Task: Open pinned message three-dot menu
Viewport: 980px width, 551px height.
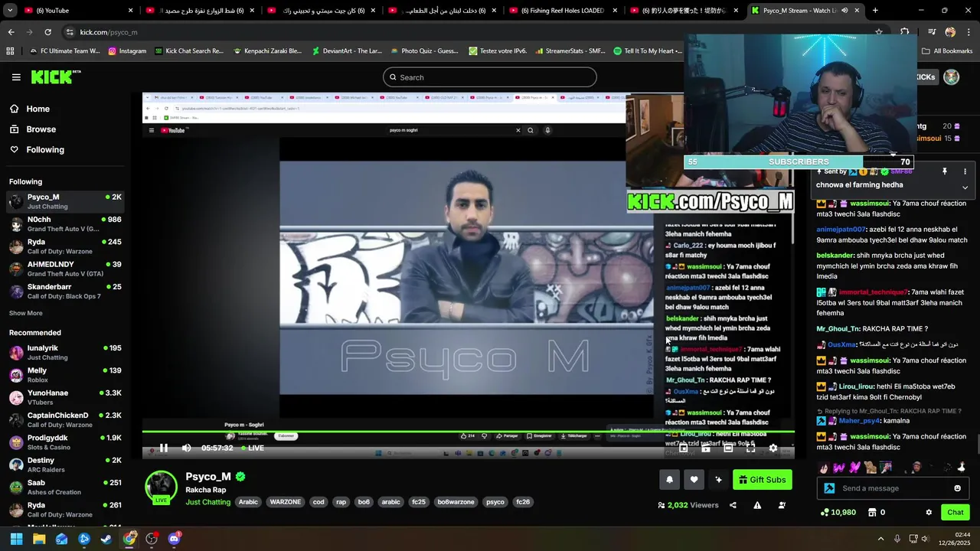Action: pos(965,171)
